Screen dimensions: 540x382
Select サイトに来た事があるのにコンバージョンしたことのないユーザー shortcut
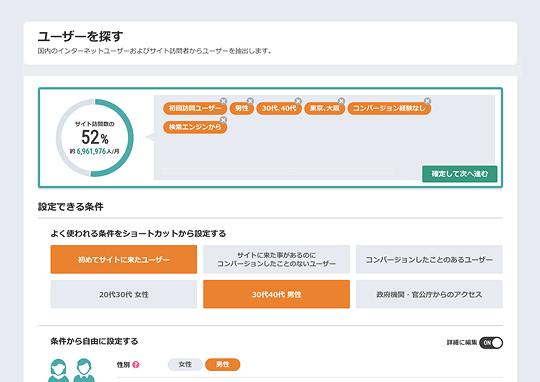click(277, 259)
